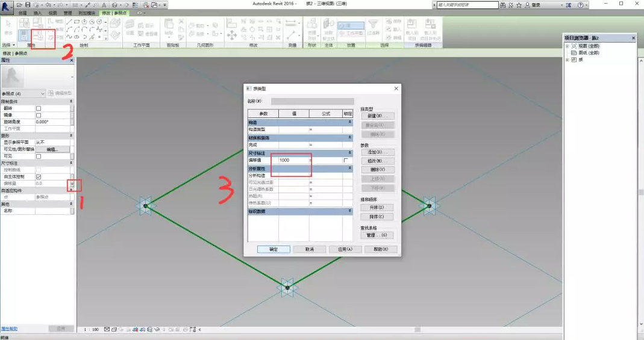Viewport: 644px width, 340px height.
Task: Click the Family Types icon in ribbon
Action: [38, 37]
